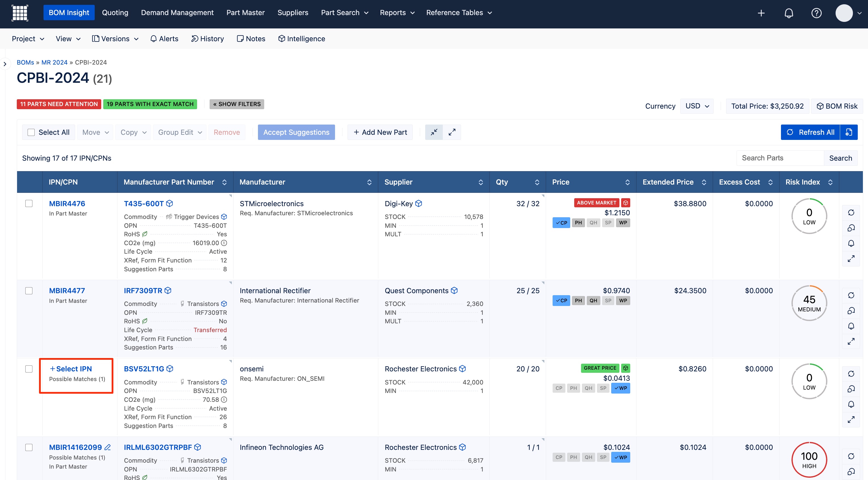Click export icon beside Refresh All

(x=849, y=132)
